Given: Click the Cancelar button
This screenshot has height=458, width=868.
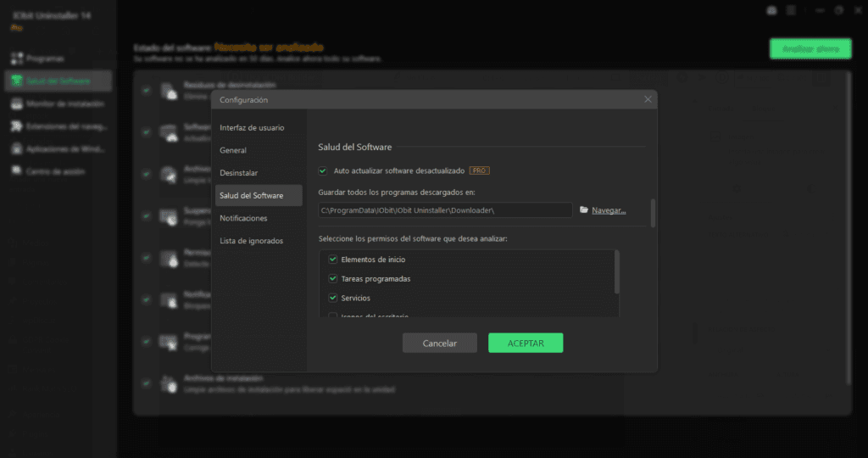Looking at the screenshot, I should click(x=440, y=343).
